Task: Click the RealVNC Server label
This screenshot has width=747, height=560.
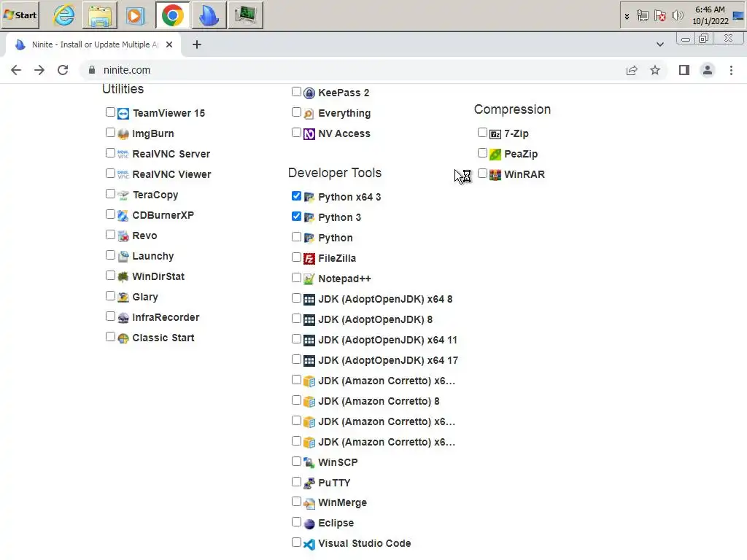Action: tap(171, 154)
